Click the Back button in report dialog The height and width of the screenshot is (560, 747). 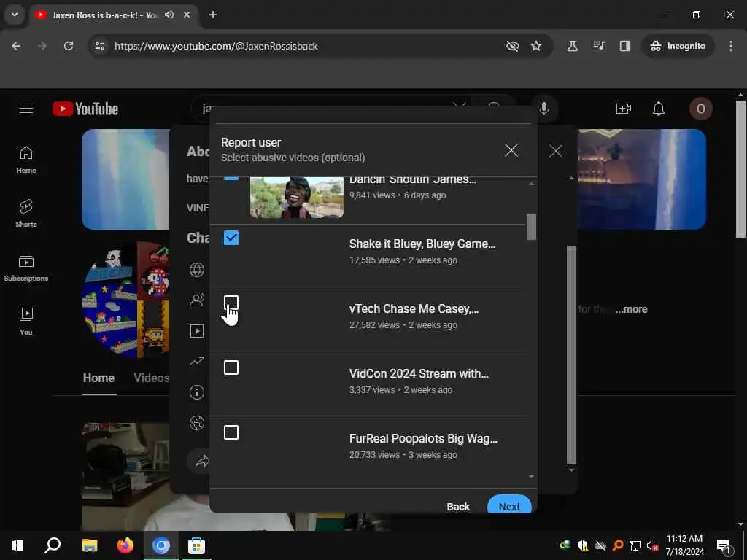coord(458,506)
